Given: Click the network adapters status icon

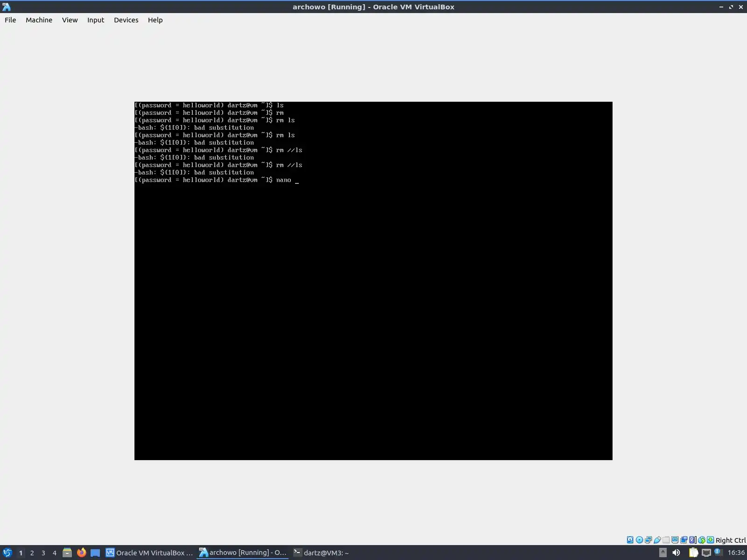Looking at the screenshot, I should coord(648,540).
